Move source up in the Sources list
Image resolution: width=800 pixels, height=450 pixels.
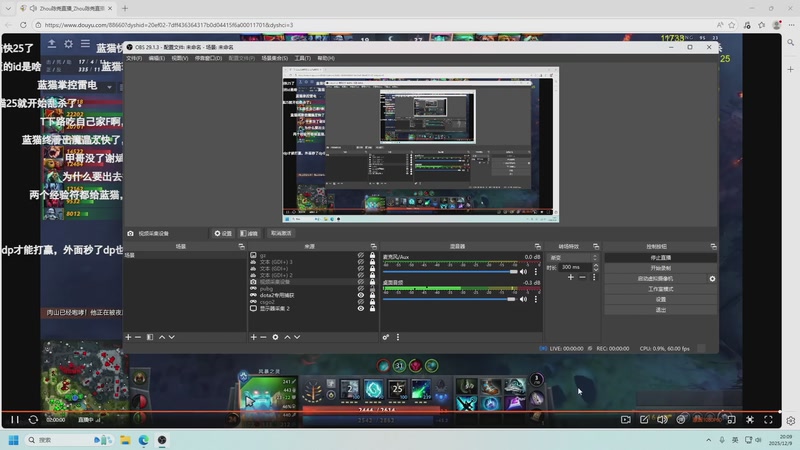[287, 337]
